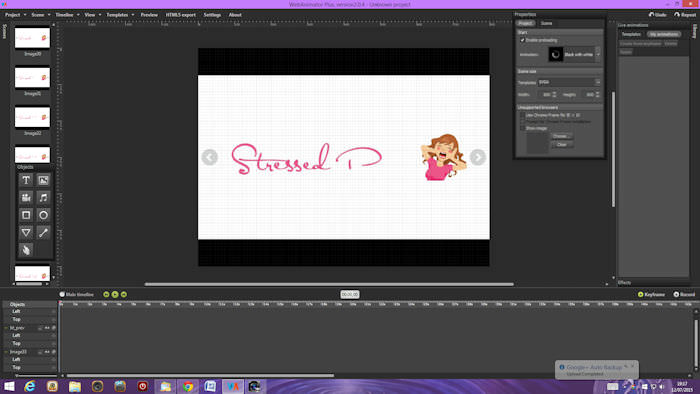Start Record mode on the timeline
Image resolution: width=700 pixels, height=394 pixels.
pos(684,294)
